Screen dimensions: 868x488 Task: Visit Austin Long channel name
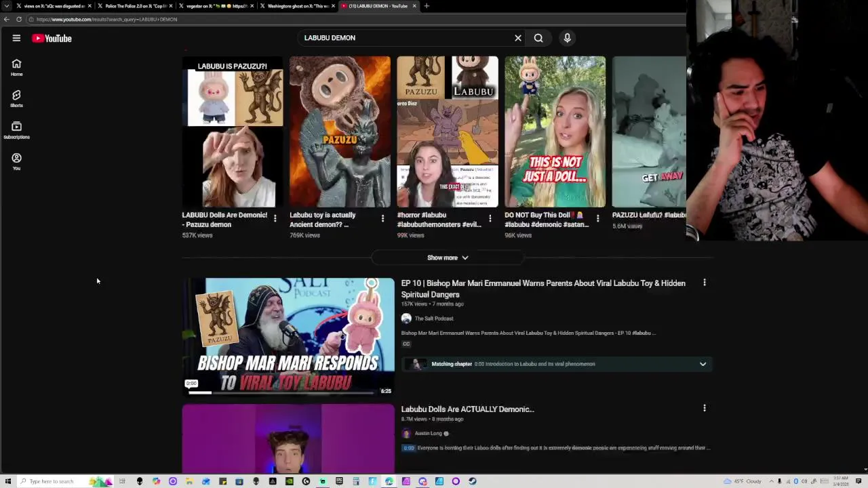(429, 433)
